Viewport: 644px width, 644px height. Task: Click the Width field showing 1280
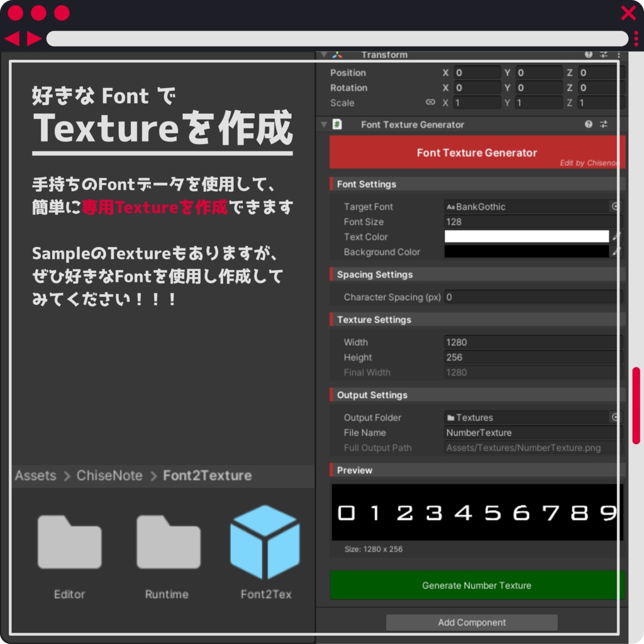[533, 342]
